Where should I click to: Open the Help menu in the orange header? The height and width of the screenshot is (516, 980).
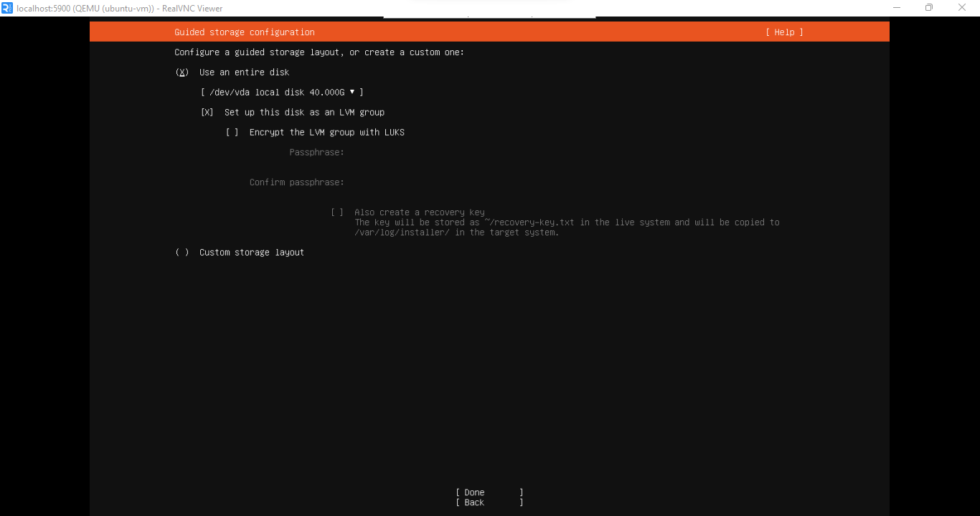coord(784,32)
